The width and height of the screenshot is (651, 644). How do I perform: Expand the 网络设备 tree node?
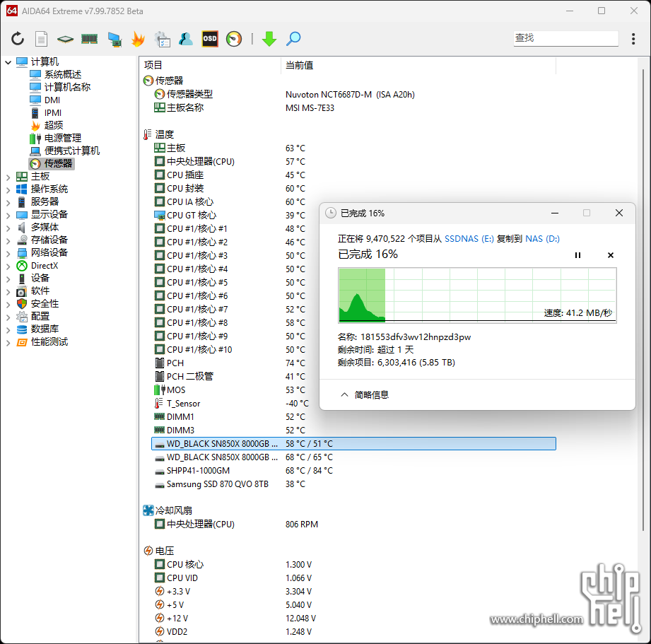pos(8,254)
